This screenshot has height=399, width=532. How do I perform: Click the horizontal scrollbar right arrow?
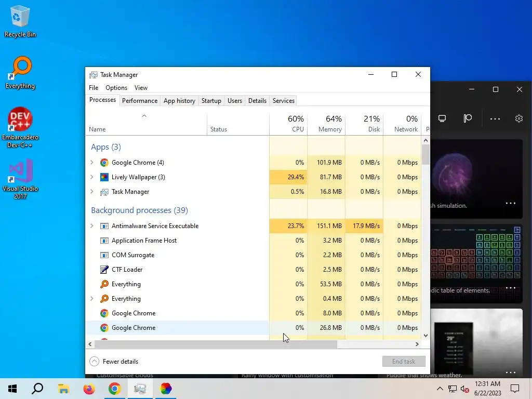[x=417, y=344]
